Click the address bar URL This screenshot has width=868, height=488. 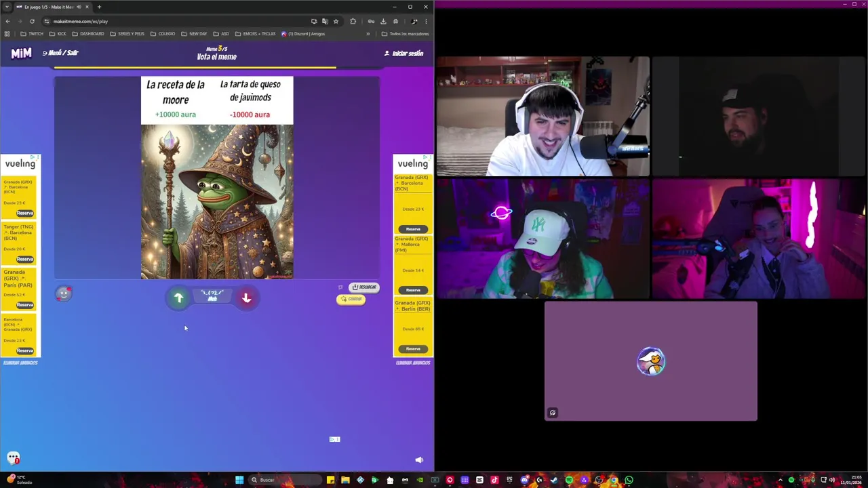tap(80, 21)
